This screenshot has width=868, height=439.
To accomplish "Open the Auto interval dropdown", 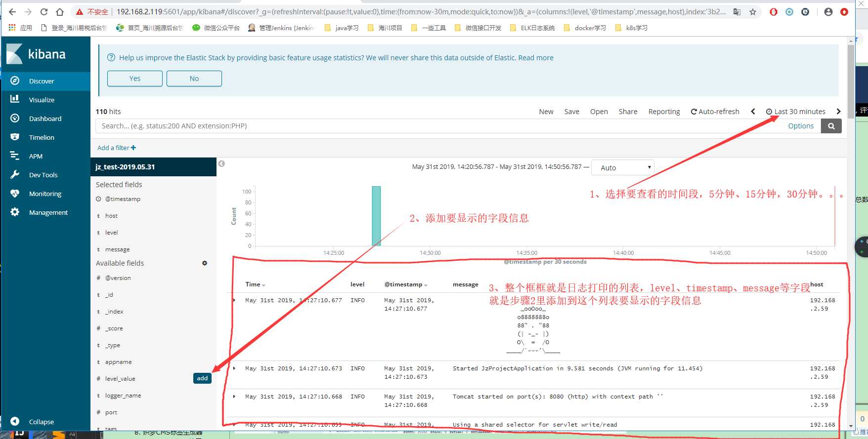I will [x=623, y=167].
